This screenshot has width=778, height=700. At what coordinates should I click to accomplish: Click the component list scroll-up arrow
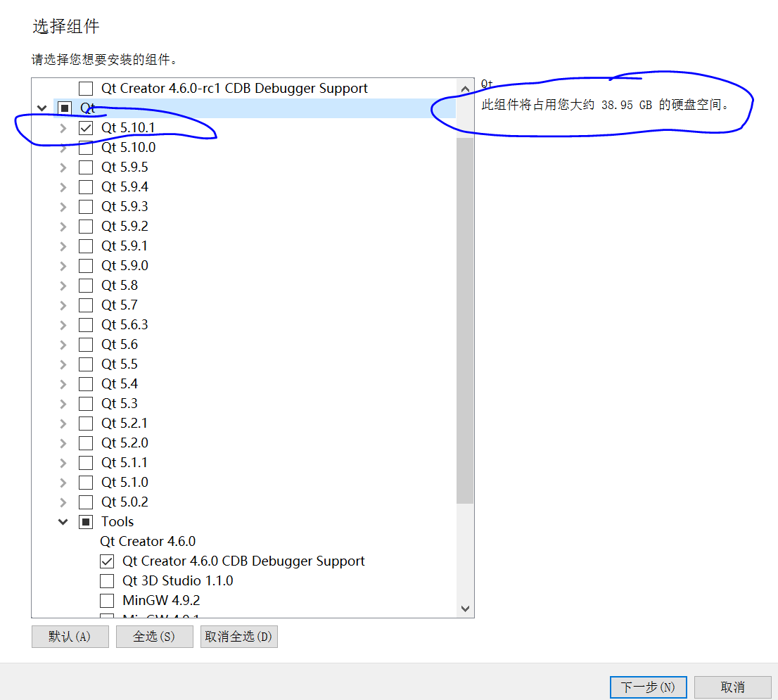pos(465,89)
